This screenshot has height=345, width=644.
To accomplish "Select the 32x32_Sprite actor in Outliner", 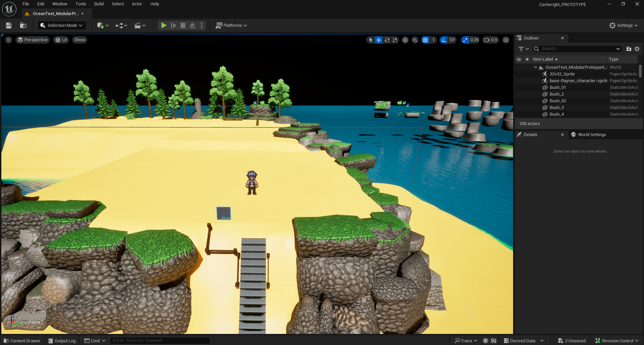I will 577,74.
